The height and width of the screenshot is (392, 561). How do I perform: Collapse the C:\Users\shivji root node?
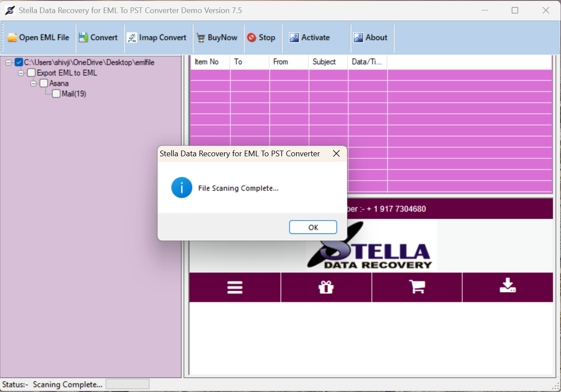8,62
